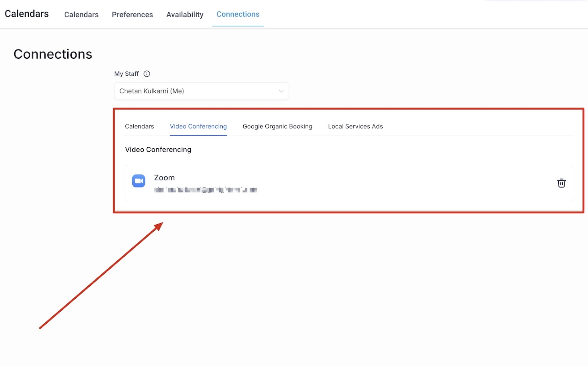Image resolution: width=588 pixels, height=366 pixels.
Task: Click the Video Conferencing section heading
Action: click(x=158, y=149)
